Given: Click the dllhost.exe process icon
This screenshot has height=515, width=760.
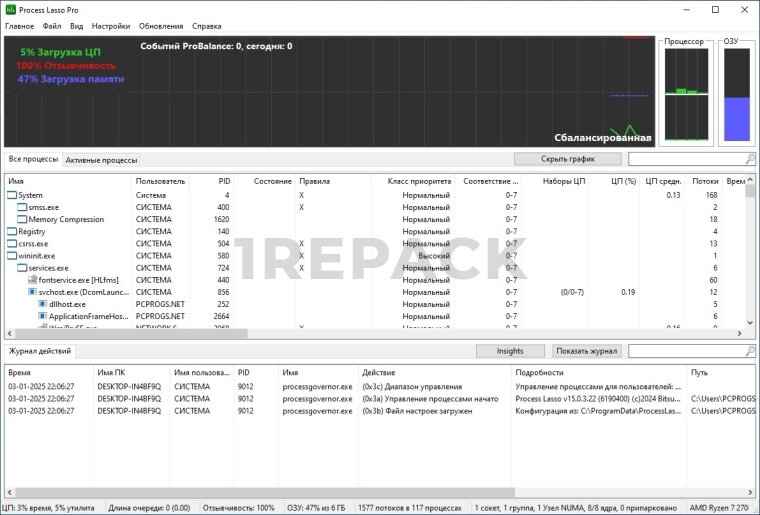Looking at the screenshot, I should 42,304.
